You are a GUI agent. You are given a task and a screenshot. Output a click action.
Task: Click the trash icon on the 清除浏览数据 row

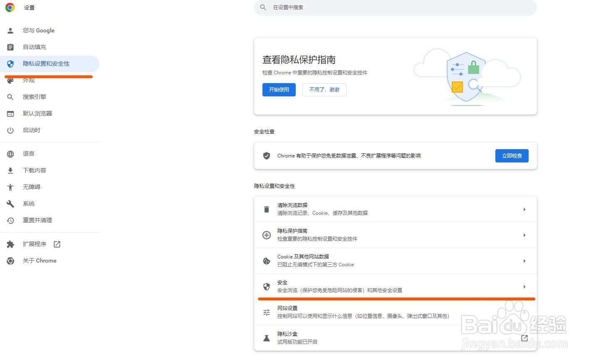pyautogui.click(x=266, y=209)
